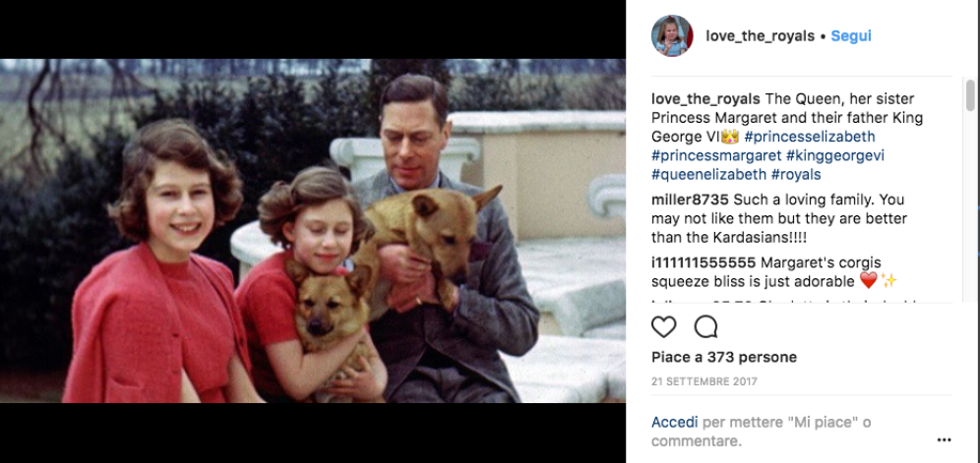Click the family photo with corgis

point(313,231)
